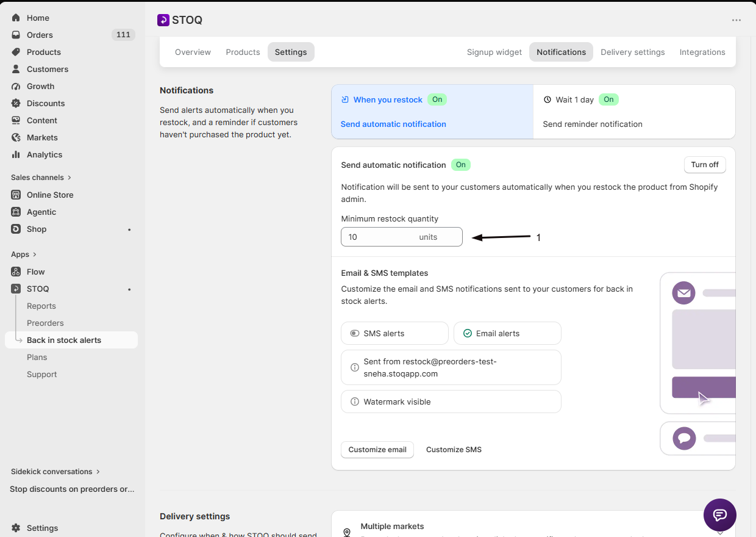
Task: Open the Stop discounts on preorders conversation
Action: 72,489
